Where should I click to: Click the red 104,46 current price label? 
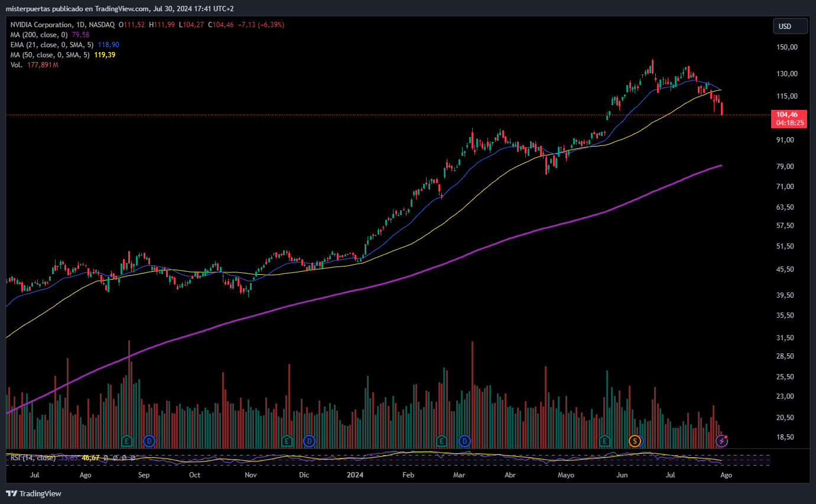coord(787,115)
